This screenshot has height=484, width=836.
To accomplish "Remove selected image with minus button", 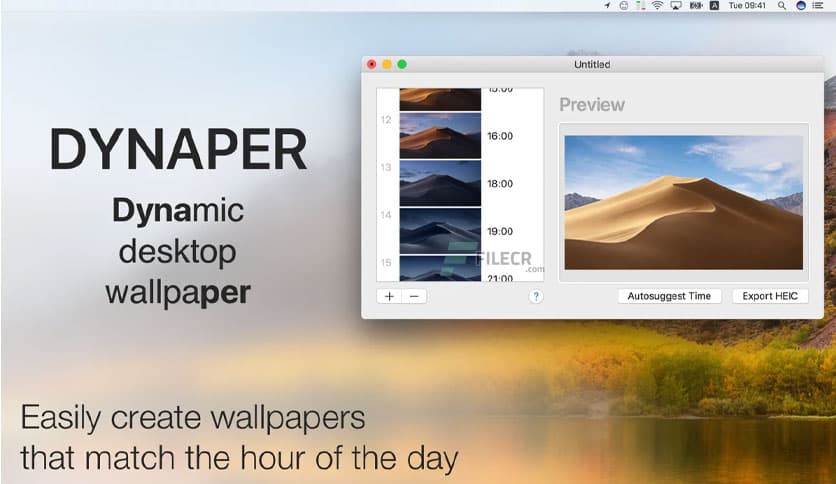I will click(414, 296).
